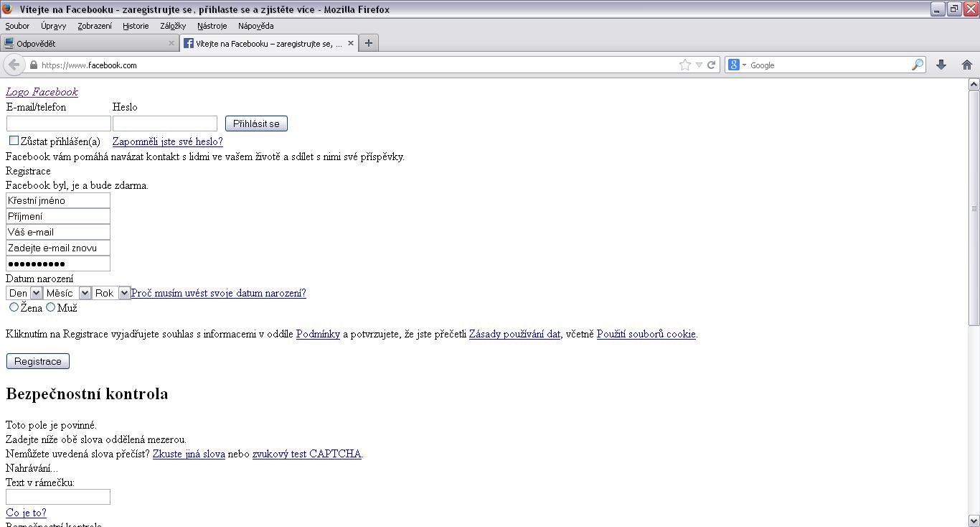
Task: Open the Záložky menu
Action: pyautogui.click(x=173, y=26)
